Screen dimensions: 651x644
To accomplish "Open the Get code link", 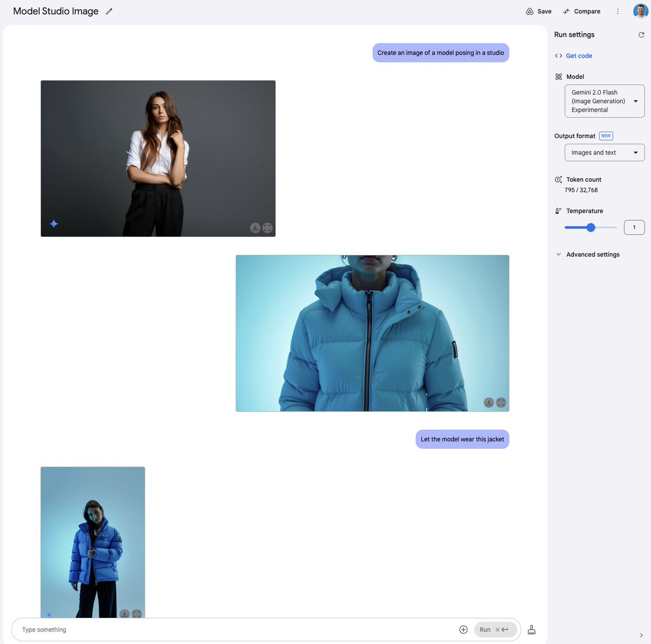I will [x=579, y=56].
